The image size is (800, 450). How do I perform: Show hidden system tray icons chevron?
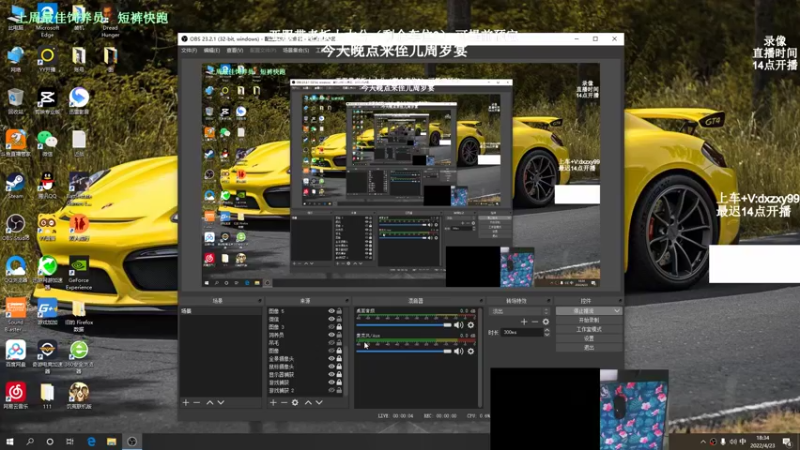703,441
